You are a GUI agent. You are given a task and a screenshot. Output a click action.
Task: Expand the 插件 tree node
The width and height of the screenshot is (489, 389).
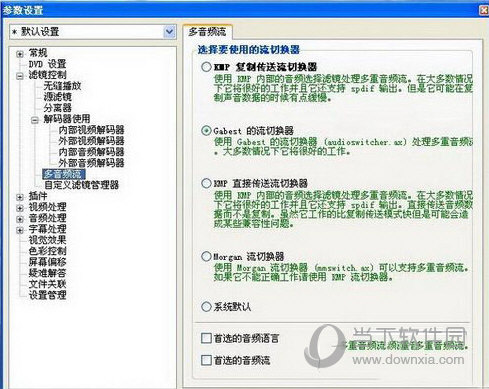[20, 197]
